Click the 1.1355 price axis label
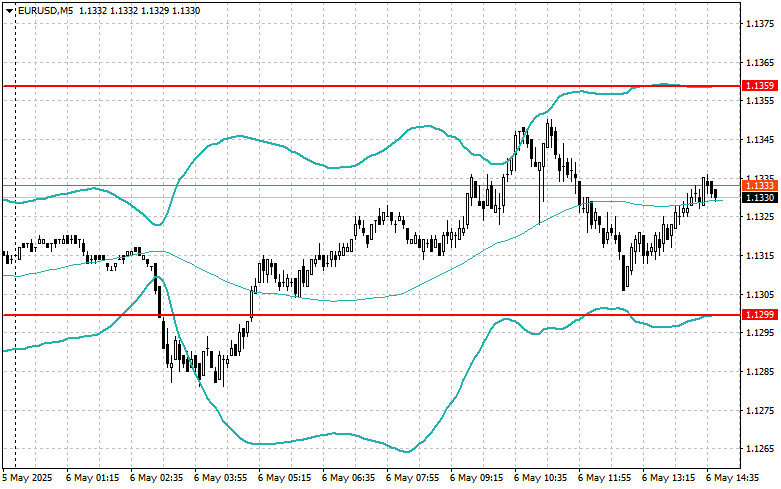 click(760, 101)
